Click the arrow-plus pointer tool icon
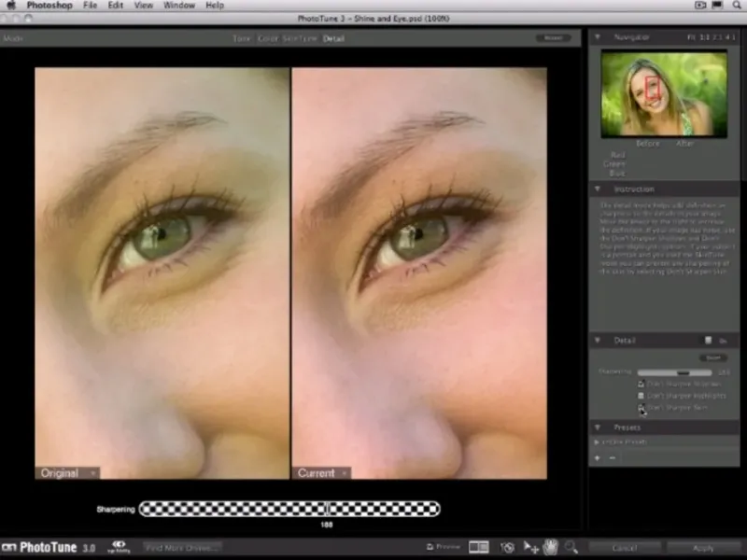This screenshot has width=747, height=560. point(530,548)
